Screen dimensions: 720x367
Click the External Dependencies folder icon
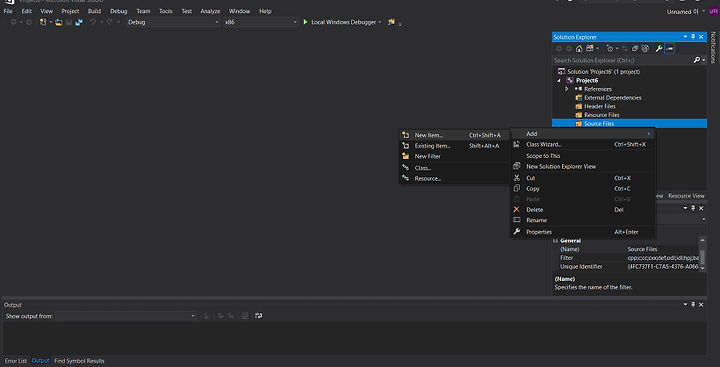(x=579, y=98)
